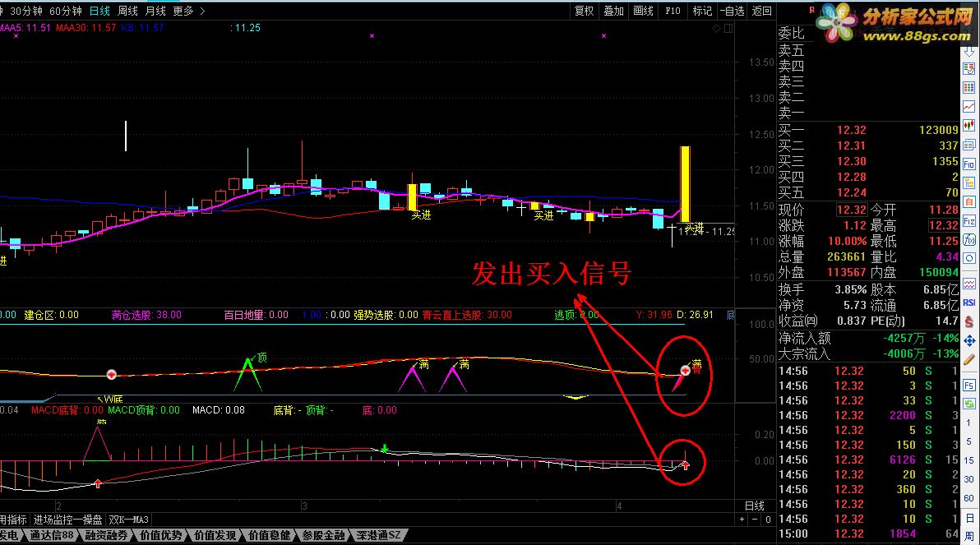
Task: Click the 总量 value 263661
Action: [846, 256]
